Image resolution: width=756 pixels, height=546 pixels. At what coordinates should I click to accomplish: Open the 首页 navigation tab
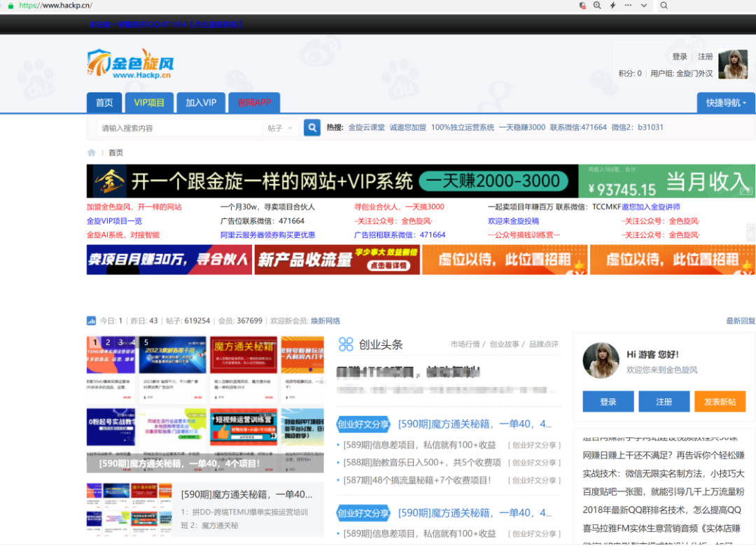pyautogui.click(x=104, y=102)
